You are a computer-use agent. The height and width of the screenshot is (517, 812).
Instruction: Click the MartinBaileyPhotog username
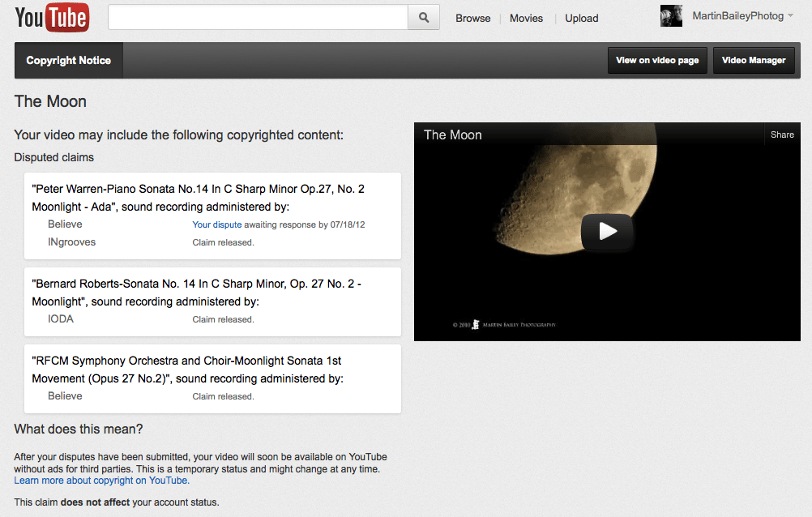point(737,16)
